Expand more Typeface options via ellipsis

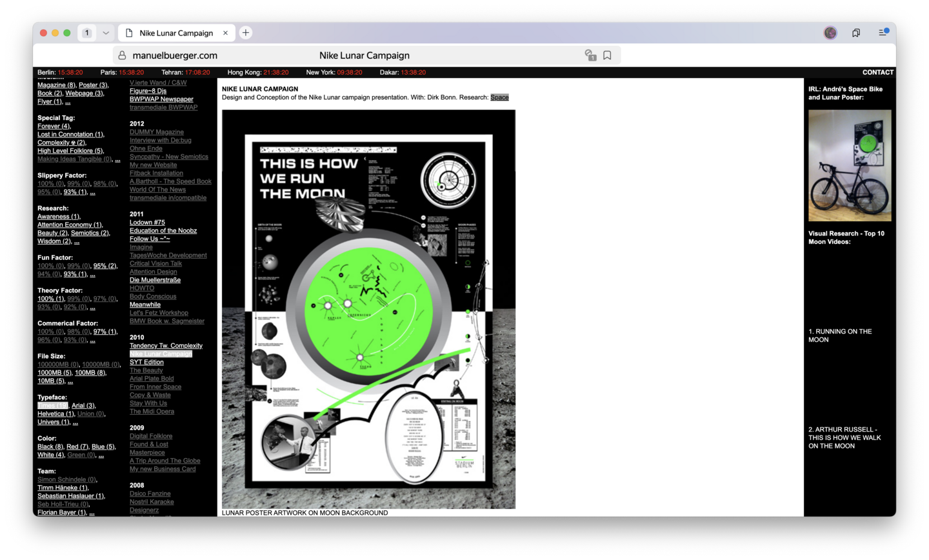tap(75, 423)
